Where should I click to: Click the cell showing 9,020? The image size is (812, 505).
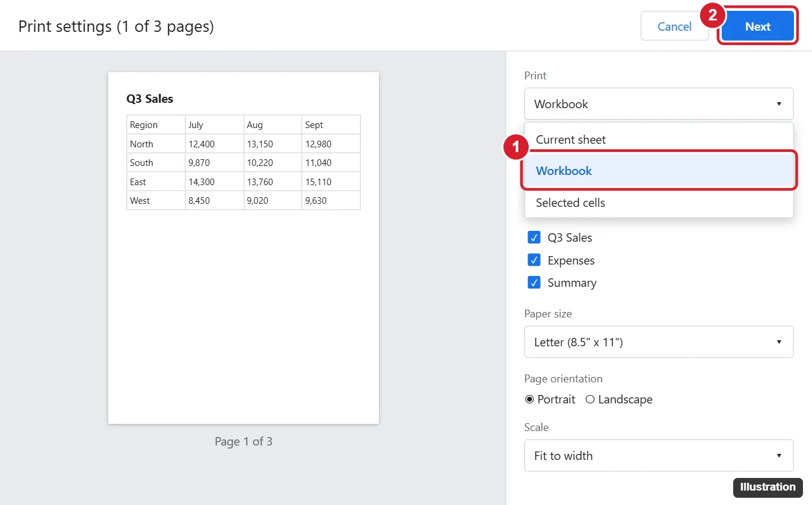pyautogui.click(x=272, y=200)
